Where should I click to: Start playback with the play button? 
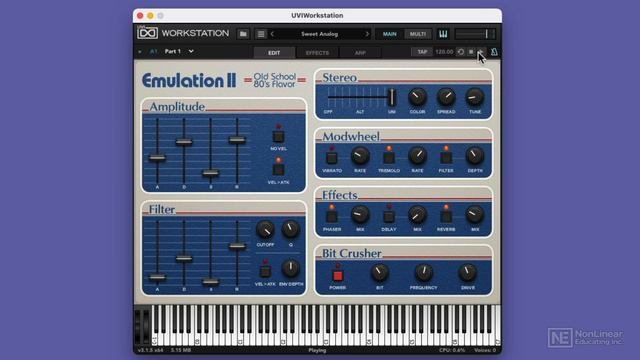click(480, 52)
